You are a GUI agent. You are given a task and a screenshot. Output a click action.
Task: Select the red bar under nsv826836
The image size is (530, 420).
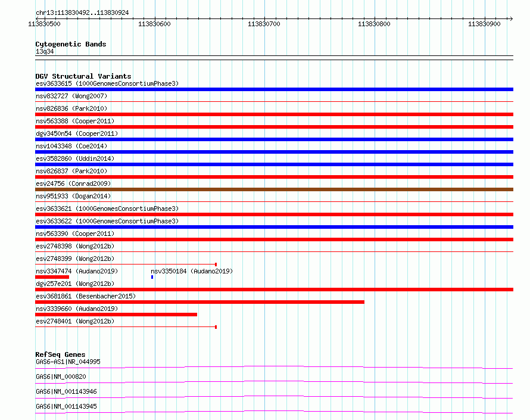274,114
